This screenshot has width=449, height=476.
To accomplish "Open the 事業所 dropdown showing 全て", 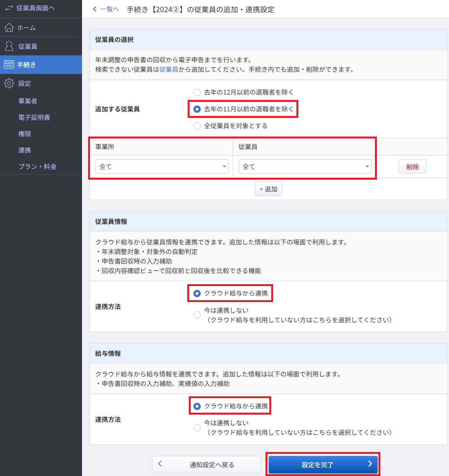I will 161,166.
